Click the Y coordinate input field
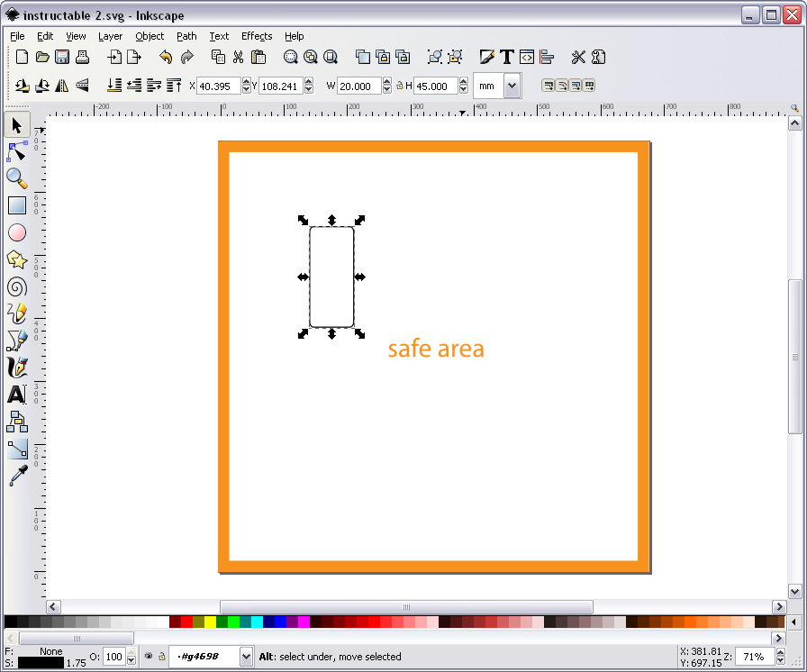The height and width of the screenshot is (672, 807). (281, 86)
